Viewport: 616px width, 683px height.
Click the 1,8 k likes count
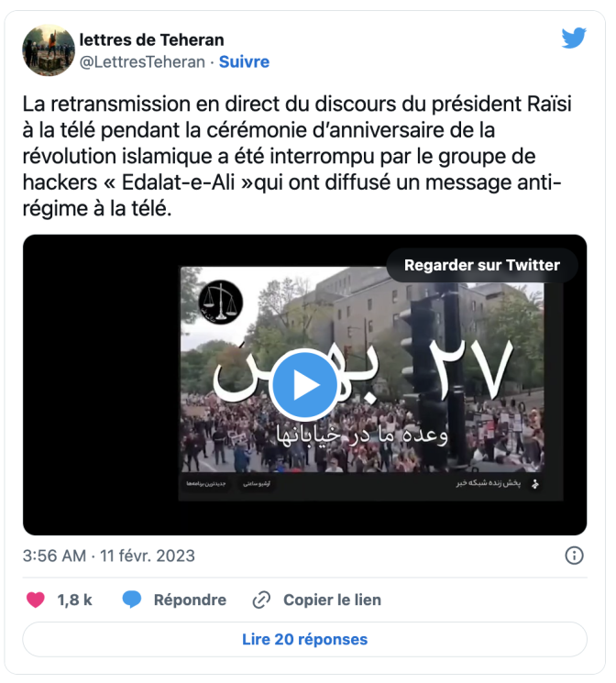tap(75, 600)
